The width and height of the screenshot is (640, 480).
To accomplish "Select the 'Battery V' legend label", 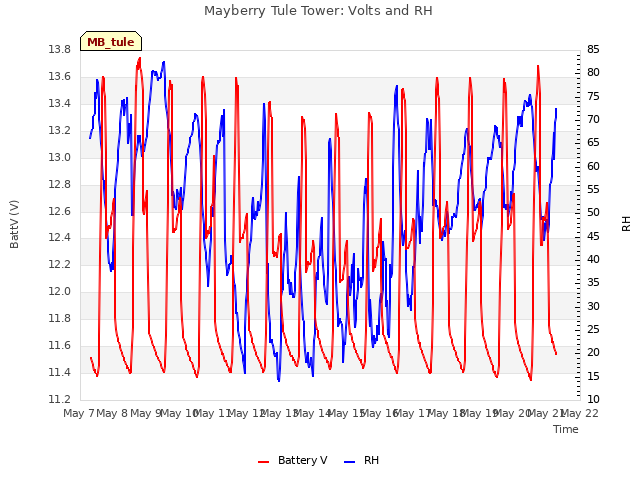I will click(x=302, y=460).
